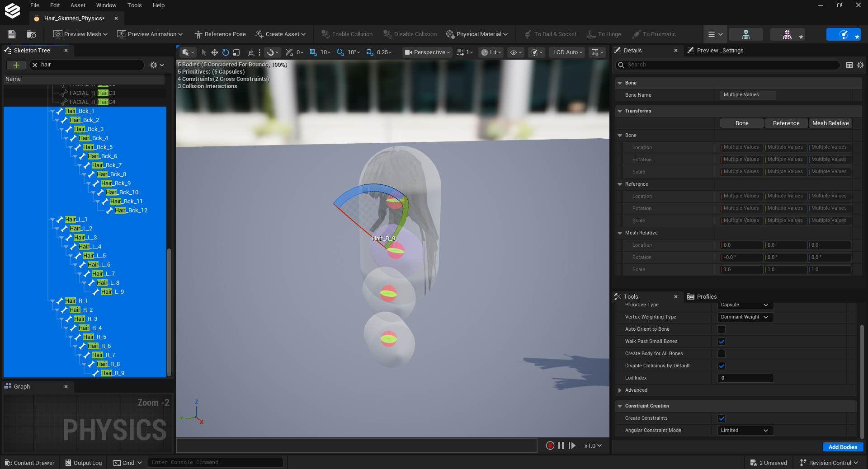Select the rotate gizmo tool

(226, 52)
